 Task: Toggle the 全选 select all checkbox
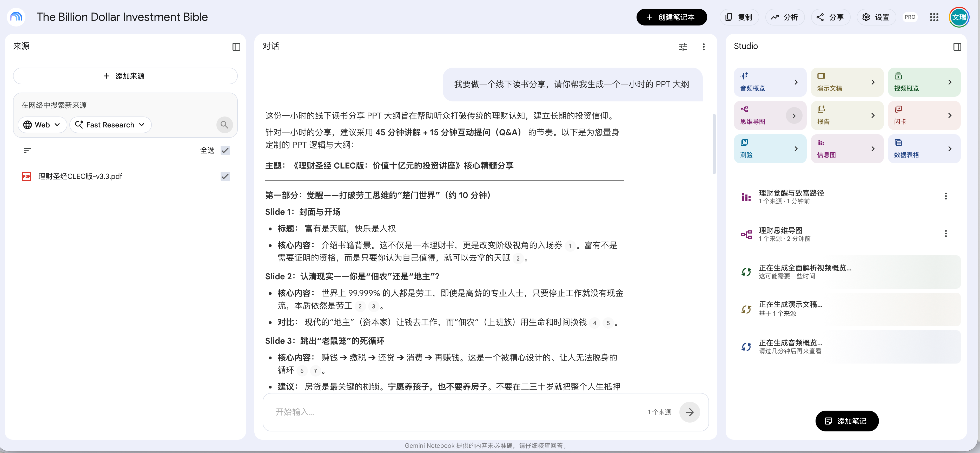click(x=225, y=150)
